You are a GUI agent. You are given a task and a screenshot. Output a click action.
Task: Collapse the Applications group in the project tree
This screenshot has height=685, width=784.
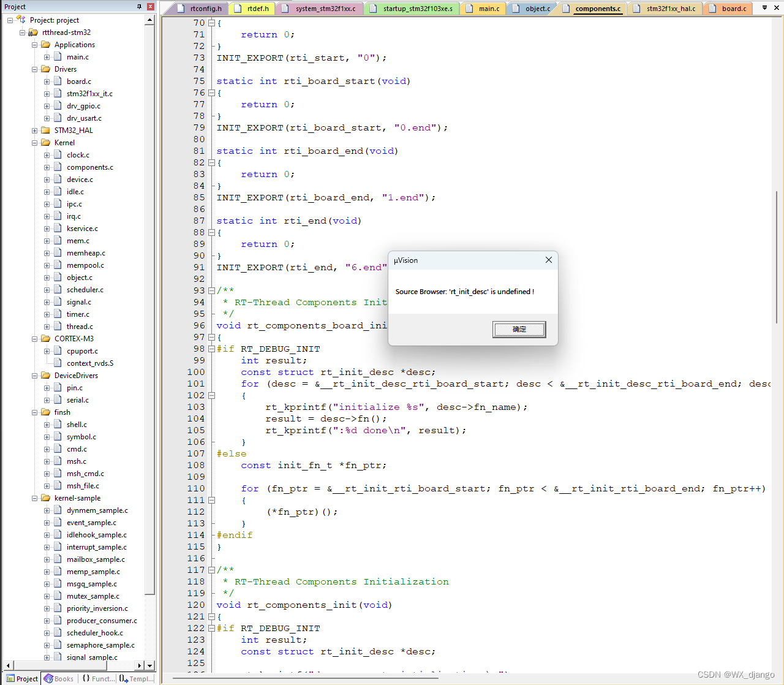pyautogui.click(x=34, y=45)
